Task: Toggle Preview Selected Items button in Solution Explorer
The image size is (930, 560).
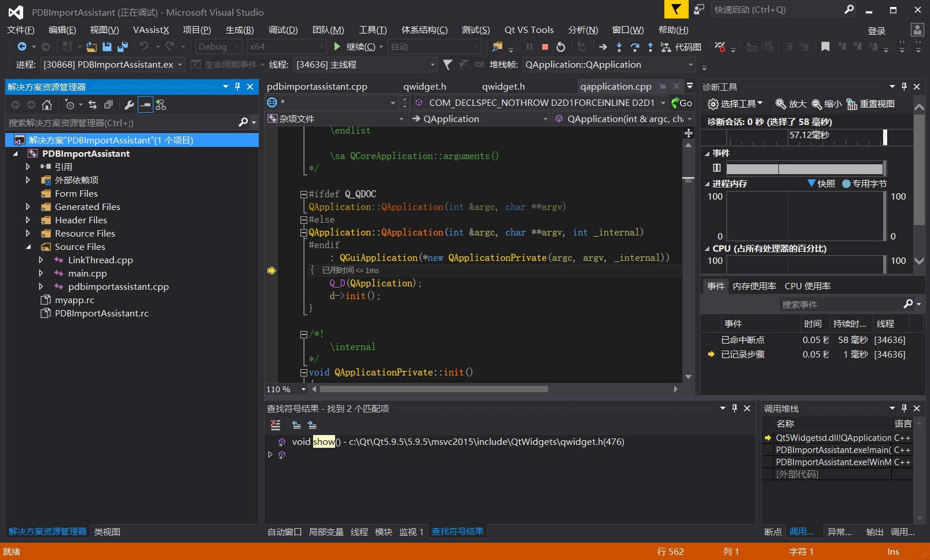Action: click(x=145, y=105)
